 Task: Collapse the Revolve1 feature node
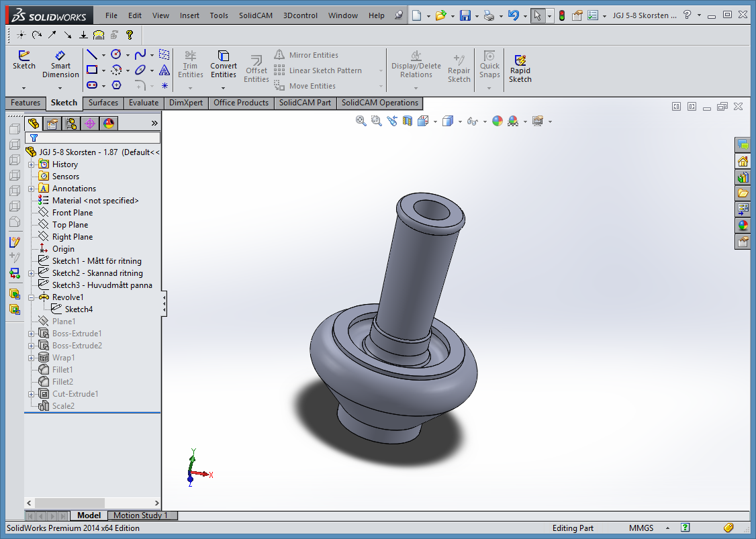coord(32,297)
